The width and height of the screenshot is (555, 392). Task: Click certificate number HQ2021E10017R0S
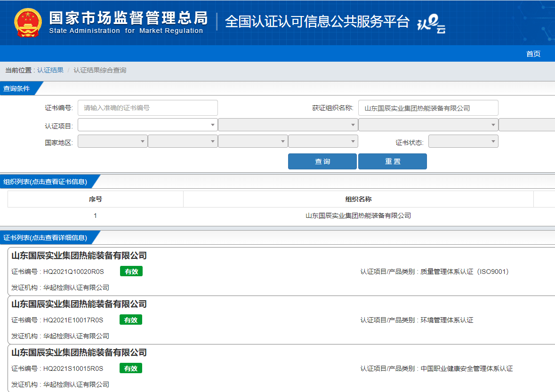coord(73,320)
